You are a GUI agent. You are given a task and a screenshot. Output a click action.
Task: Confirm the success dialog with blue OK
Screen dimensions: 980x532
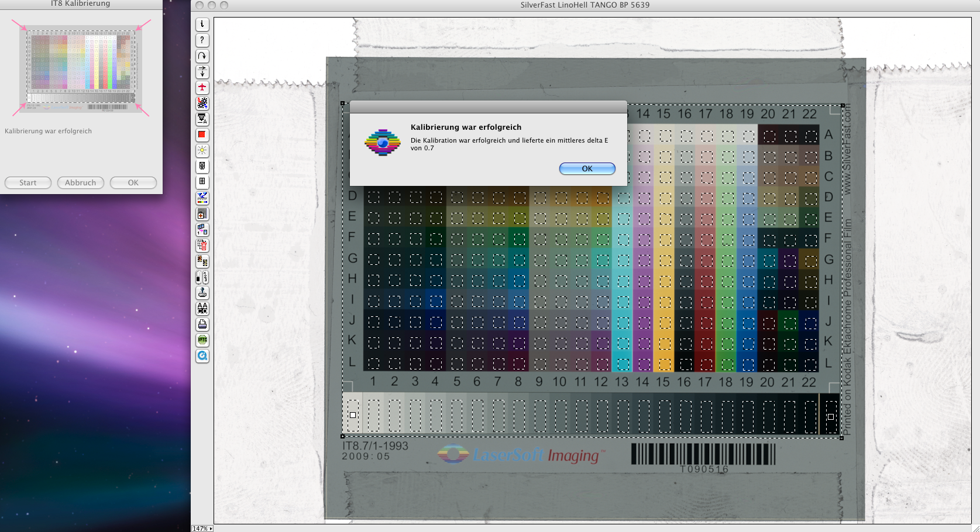point(587,168)
